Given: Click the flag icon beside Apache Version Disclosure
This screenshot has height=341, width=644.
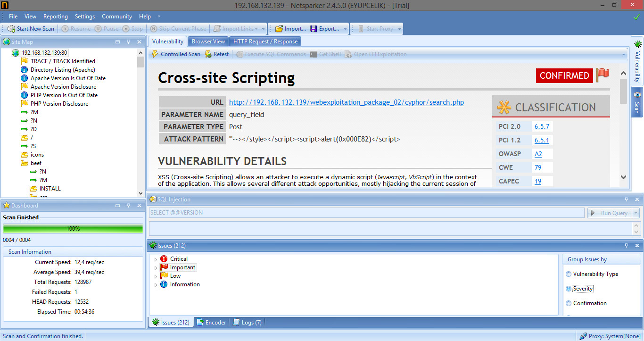Looking at the screenshot, I should click(25, 87).
